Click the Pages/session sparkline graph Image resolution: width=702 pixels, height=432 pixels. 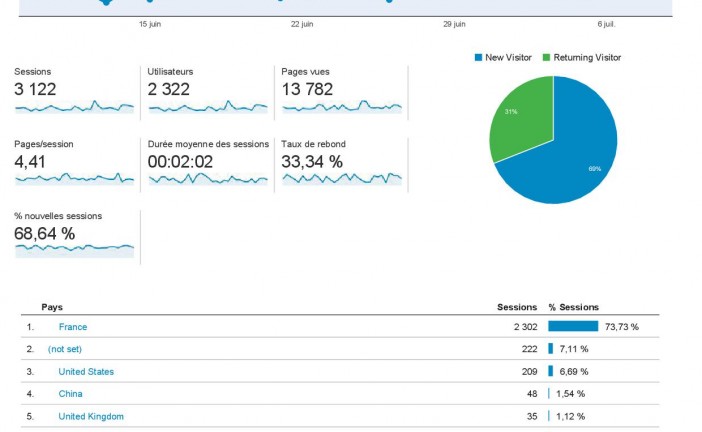point(74,178)
